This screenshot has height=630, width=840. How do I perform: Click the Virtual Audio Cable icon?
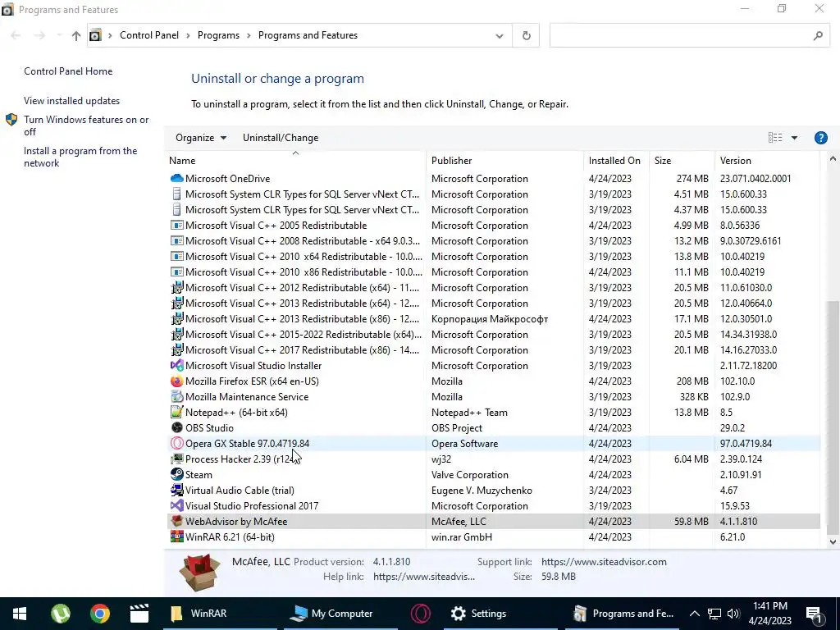tap(177, 491)
